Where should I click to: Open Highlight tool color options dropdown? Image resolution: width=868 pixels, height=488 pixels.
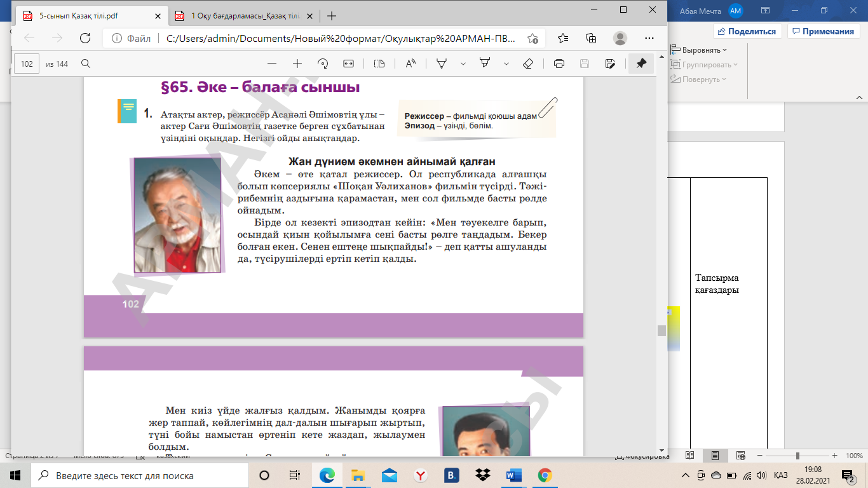click(506, 64)
